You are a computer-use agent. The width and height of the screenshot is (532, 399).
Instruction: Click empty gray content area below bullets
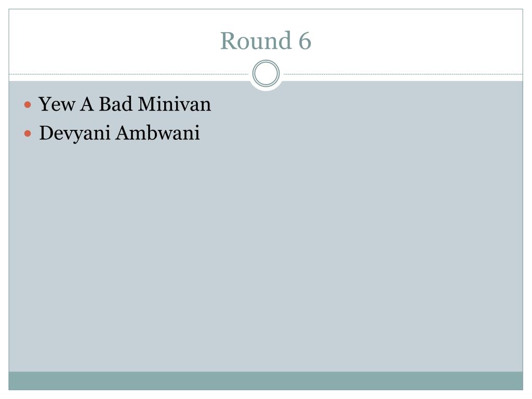pyautogui.click(x=265, y=255)
